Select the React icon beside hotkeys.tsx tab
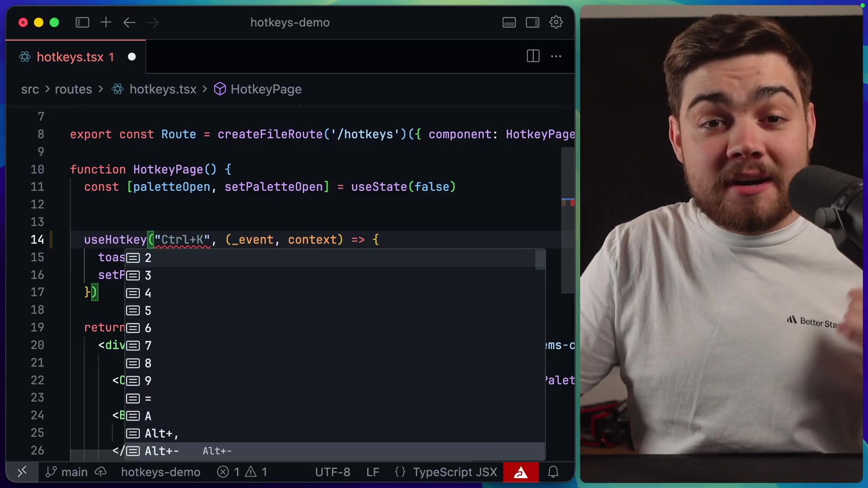The width and height of the screenshot is (868, 488). point(24,56)
